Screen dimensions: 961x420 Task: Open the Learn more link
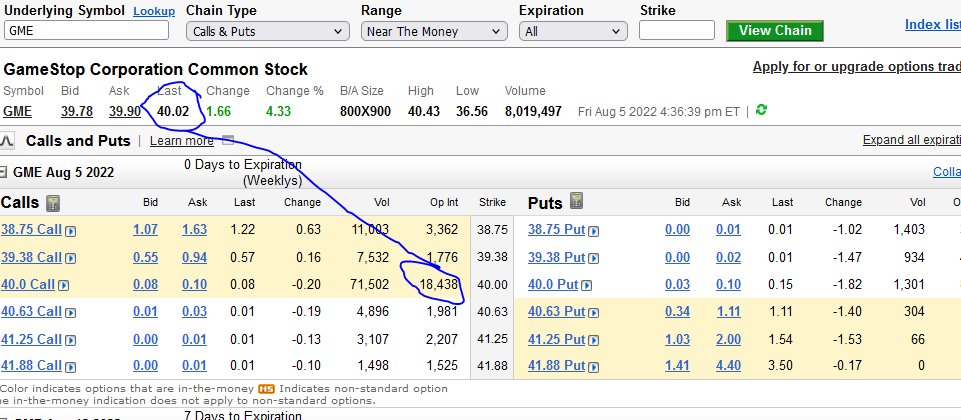(181, 141)
